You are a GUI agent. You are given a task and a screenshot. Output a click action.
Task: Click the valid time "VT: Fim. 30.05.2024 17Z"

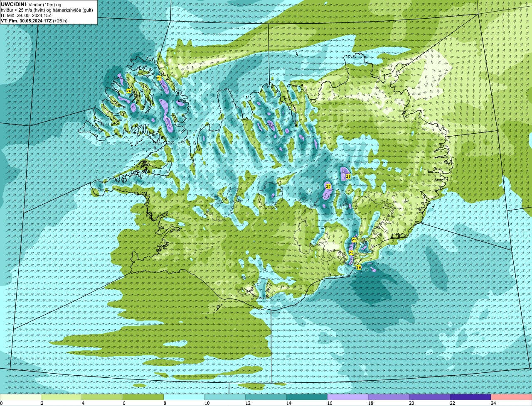click(26, 21)
